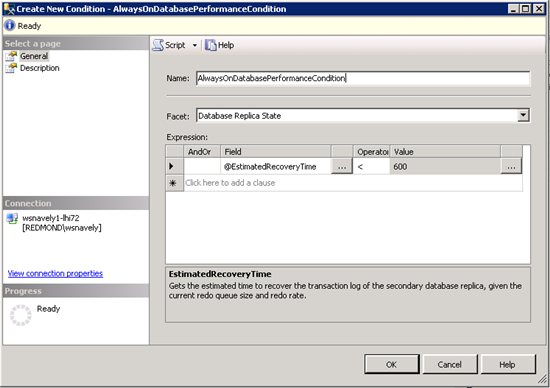The image size is (550, 388).
Task: Close the Create New Condition dialog
Action: pos(539,9)
